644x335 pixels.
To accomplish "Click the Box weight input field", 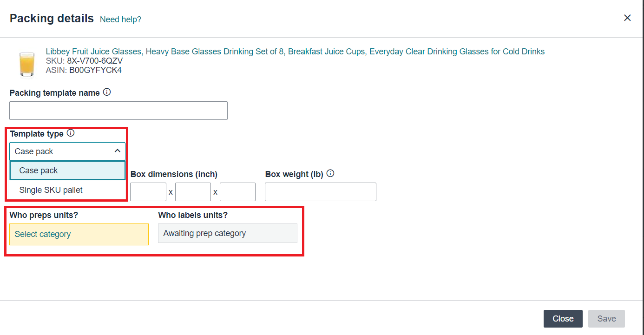I will pyautogui.click(x=320, y=191).
